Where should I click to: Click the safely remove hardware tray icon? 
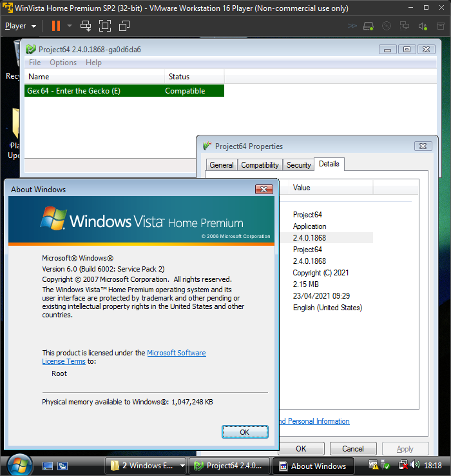(385, 465)
